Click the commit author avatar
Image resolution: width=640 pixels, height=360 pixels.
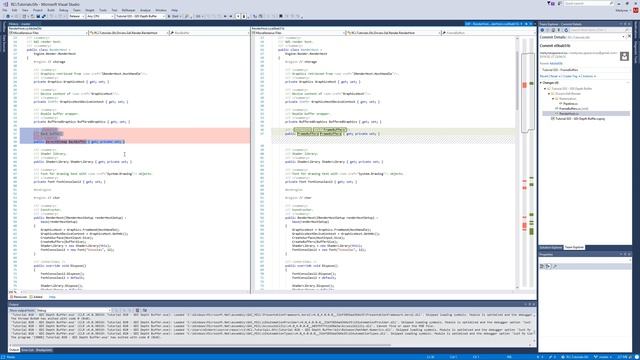click(624, 56)
